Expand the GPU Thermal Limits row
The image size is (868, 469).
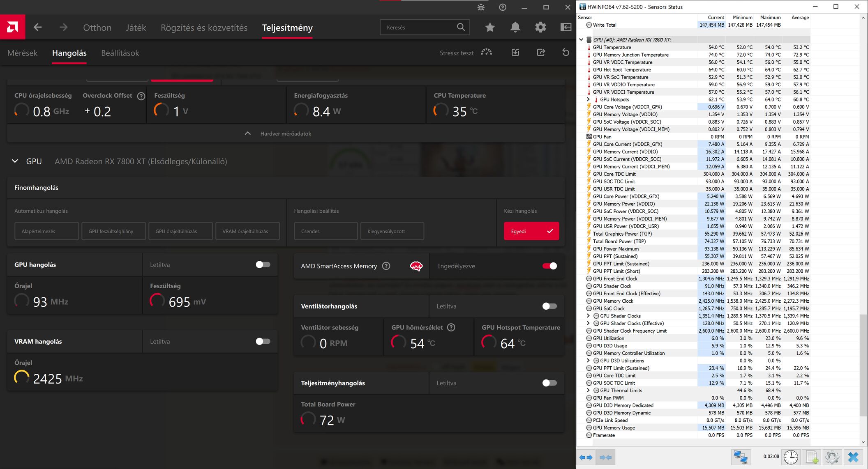click(x=588, y=391)
